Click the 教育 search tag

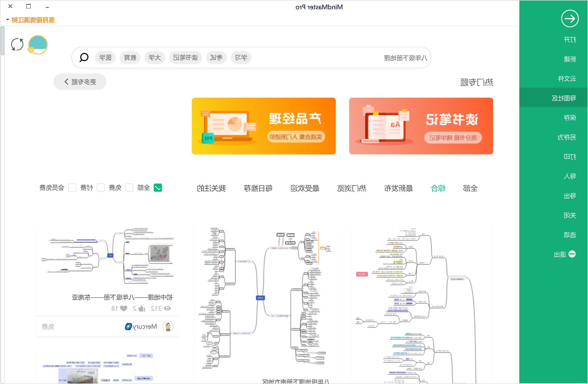130,58
